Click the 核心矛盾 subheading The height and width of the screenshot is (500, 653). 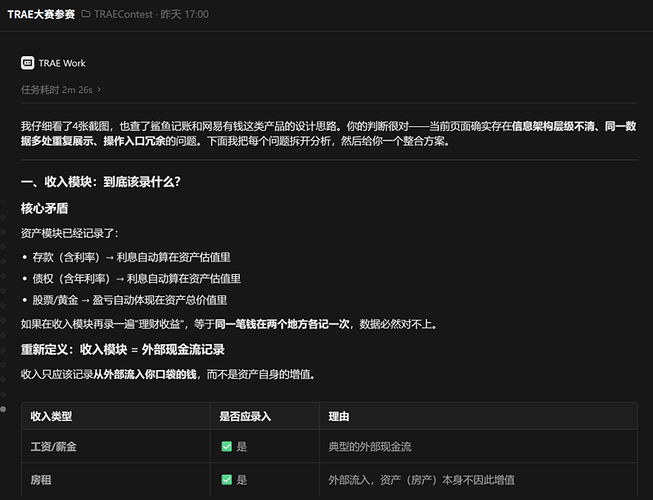(x=45, y=208)
